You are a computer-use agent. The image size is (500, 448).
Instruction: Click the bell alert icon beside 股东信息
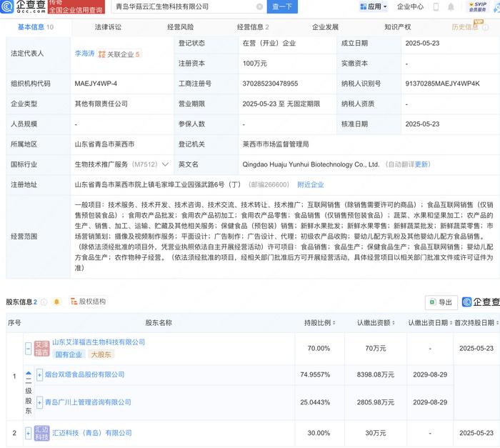coord(56,302)
